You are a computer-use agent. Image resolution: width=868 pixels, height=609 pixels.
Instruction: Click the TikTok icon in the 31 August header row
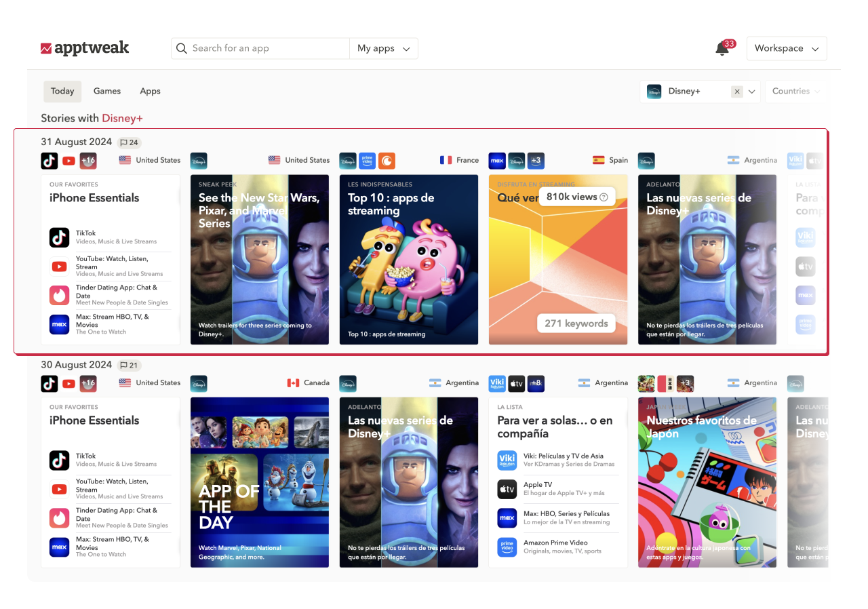(50, 161)
